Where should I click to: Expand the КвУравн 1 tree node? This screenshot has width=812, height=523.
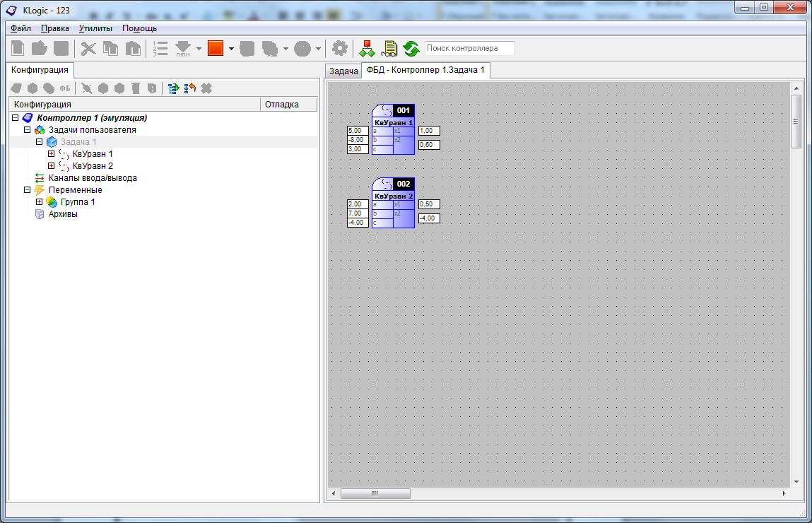(51, 154)
